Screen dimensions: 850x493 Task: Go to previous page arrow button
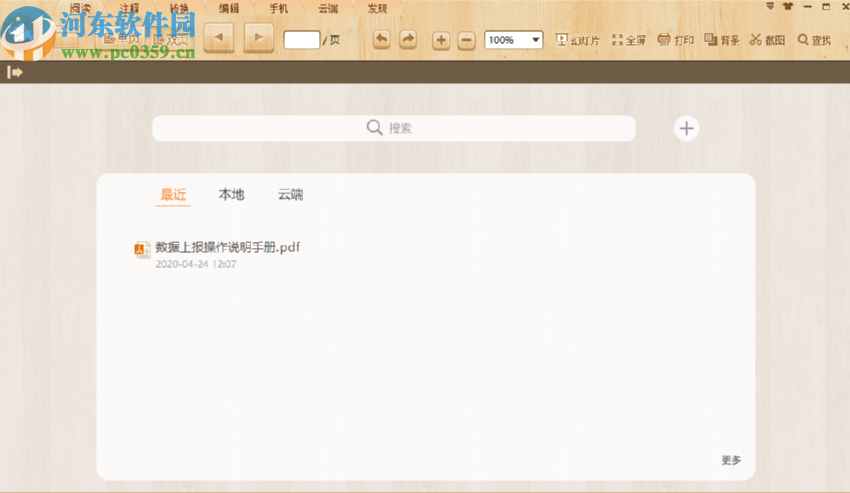pos(219,38)
